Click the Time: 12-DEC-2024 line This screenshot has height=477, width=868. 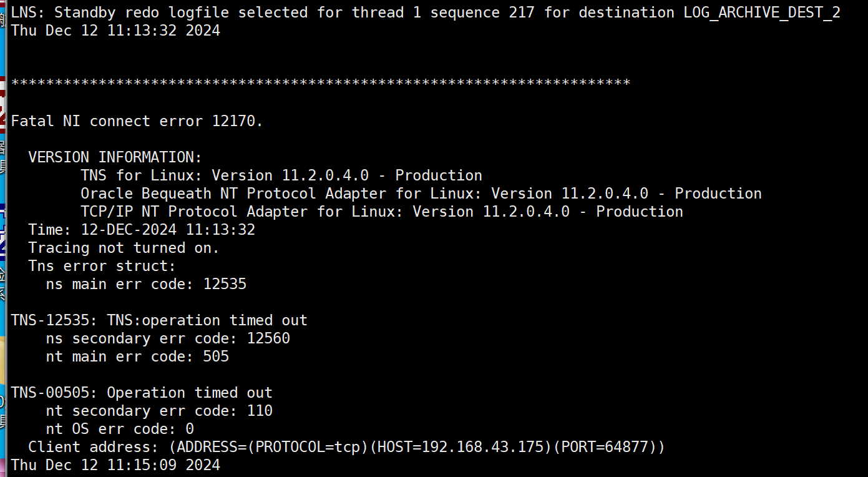point(142,230)
